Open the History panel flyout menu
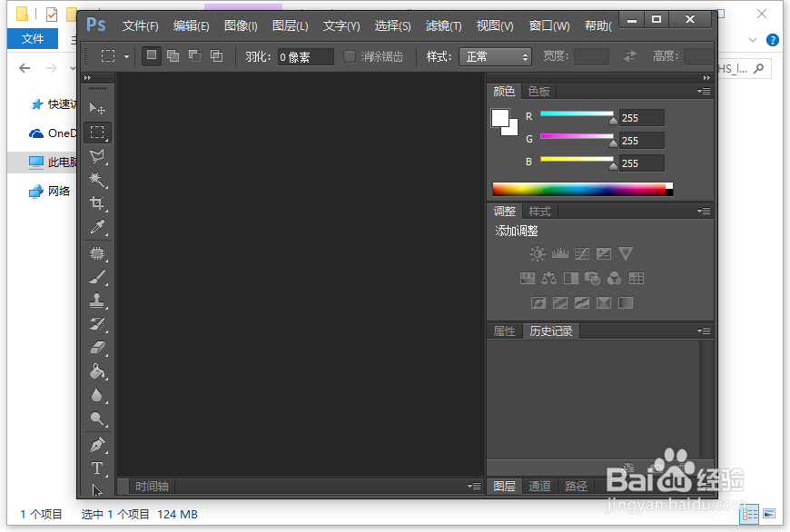 click(x=704, y=331)
